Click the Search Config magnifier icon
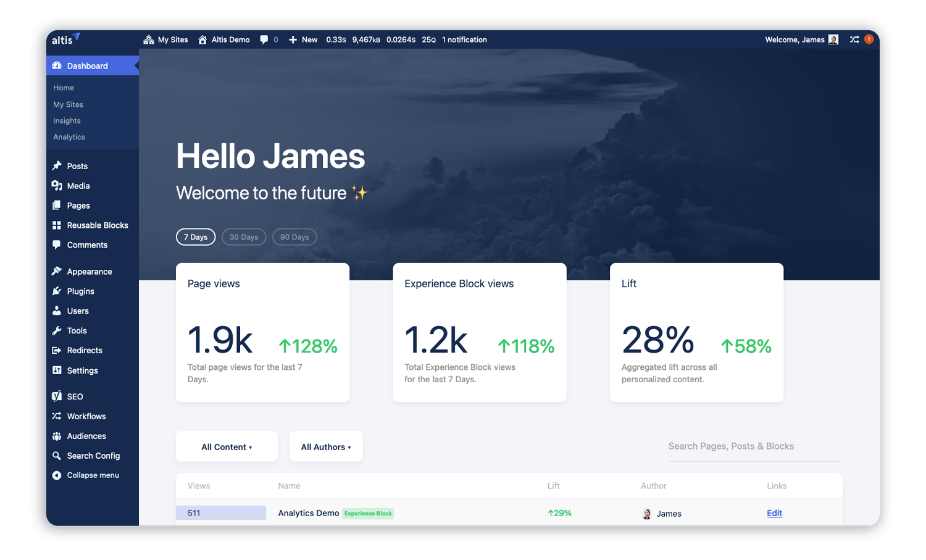 57,456
